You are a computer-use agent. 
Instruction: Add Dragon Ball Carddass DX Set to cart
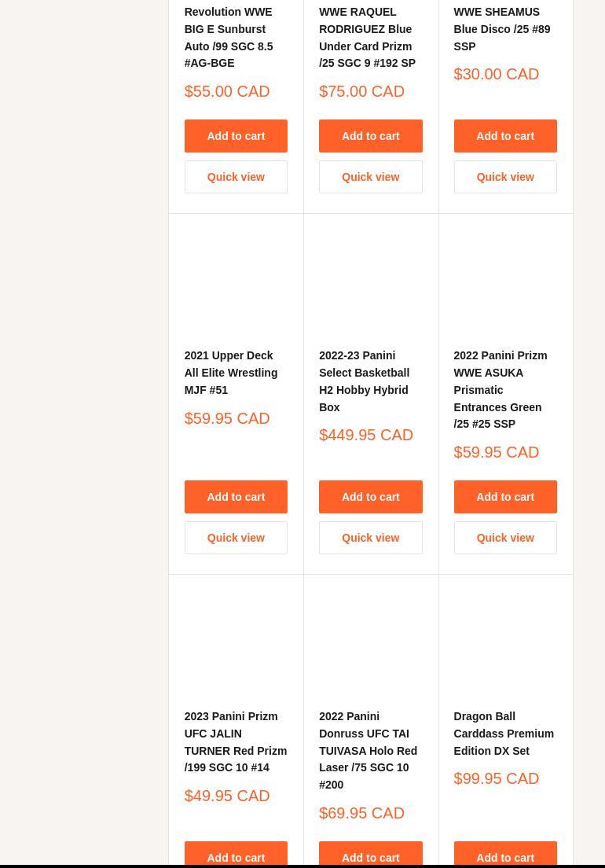(x=504, y=856)
